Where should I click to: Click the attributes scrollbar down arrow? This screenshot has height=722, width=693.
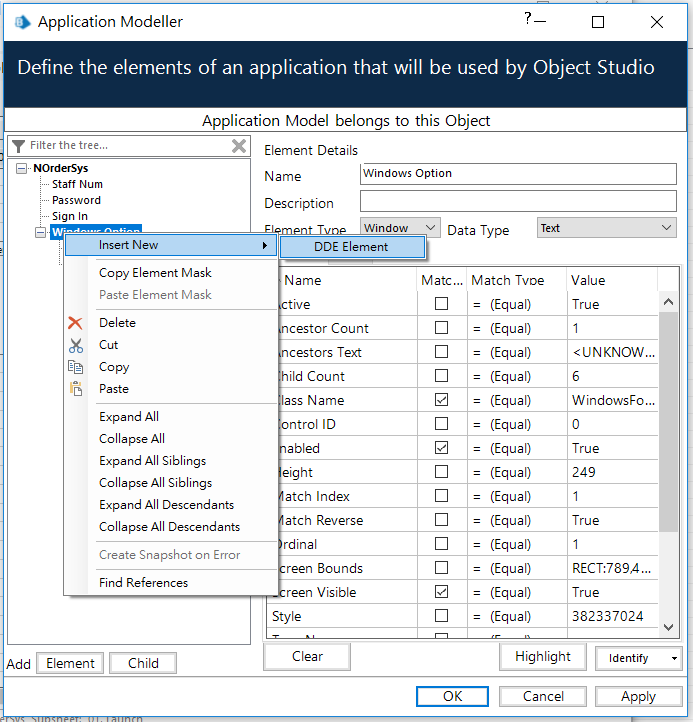point(669,627)
